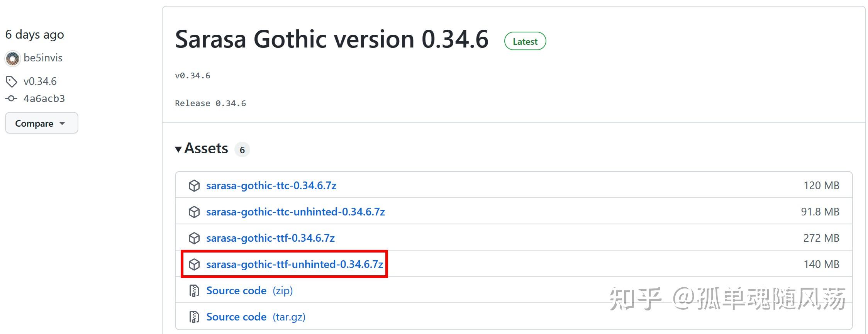
Task: Download sarasa-gothic-ttf-unhinted-0.34.6.7z
Action: (x=295, y=264)
